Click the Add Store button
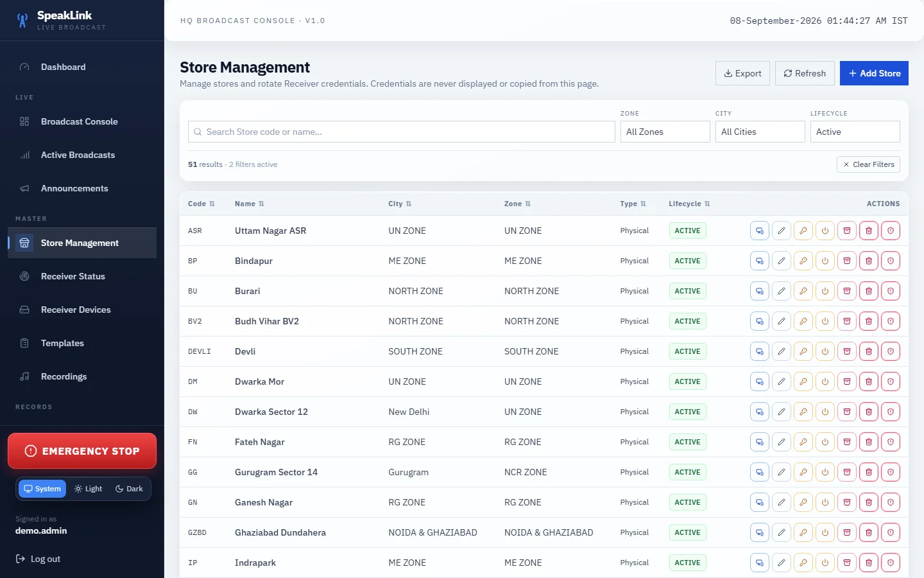Image resolution: width=924 pixels, height=578 pixels. [874, 73]
